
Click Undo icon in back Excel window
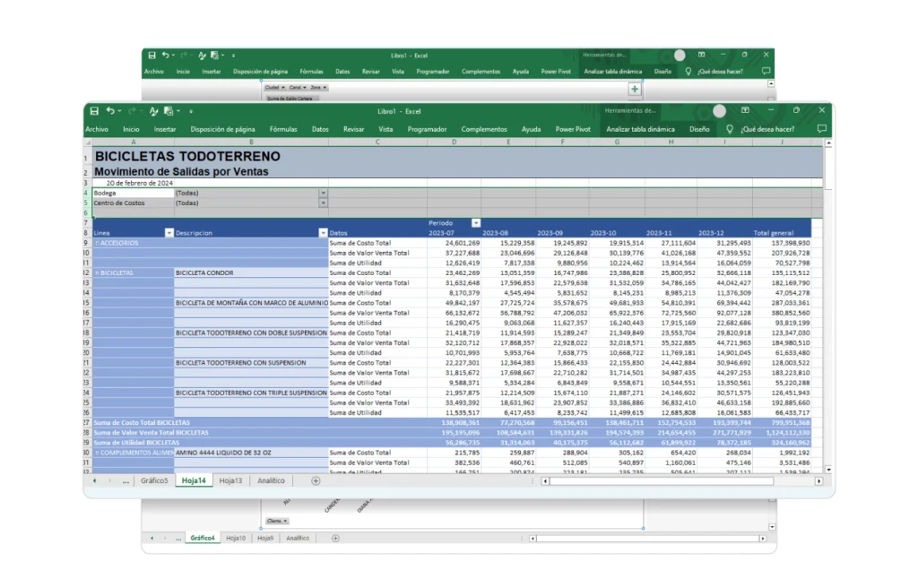166,55
